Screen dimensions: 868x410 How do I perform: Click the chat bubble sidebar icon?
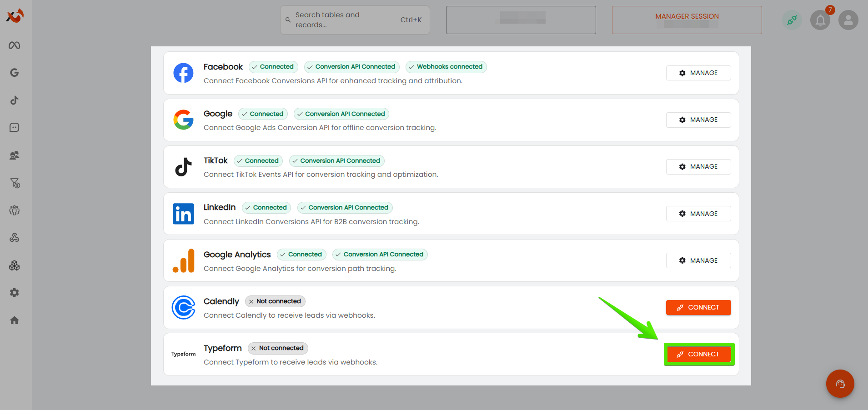point(15,128)
